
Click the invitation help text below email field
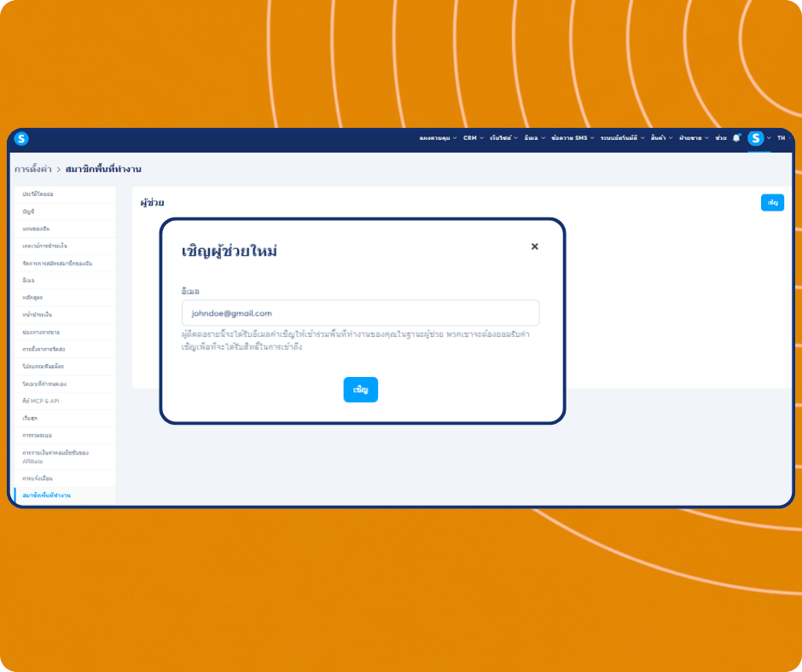click(356, 340)
